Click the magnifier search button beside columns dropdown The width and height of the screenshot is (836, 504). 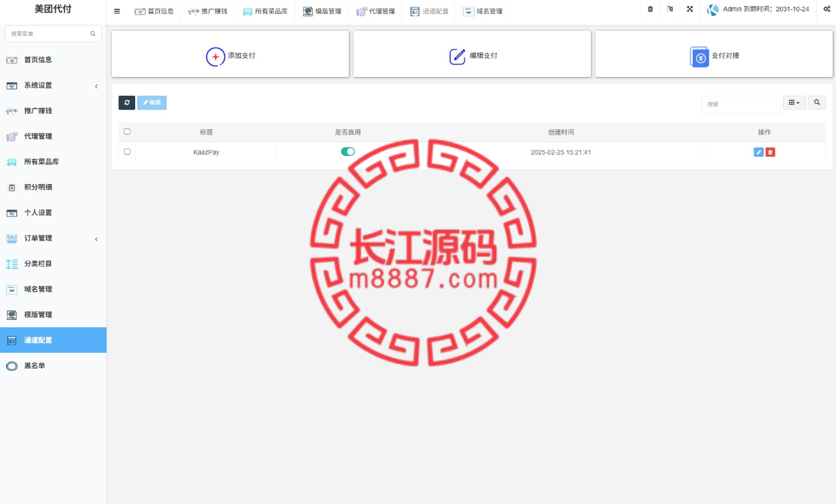point(817,102)
